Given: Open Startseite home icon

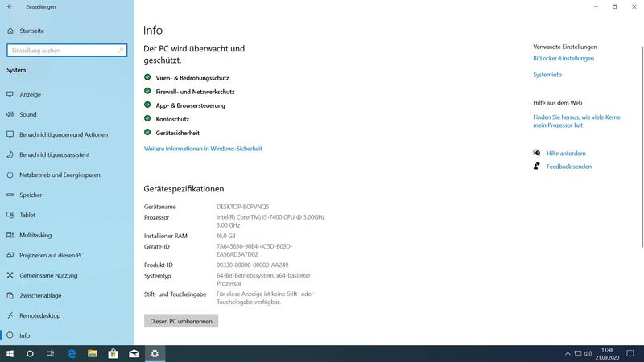Looking at the screenshot, I should pyautogui.click(x=10, y=31).
